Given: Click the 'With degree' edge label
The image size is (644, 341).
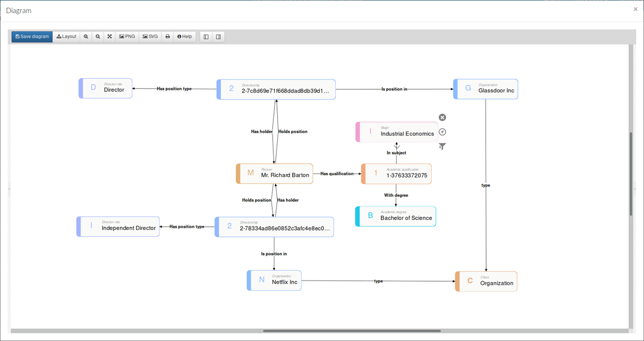Looking at the screenshot, I should [396, 195].
